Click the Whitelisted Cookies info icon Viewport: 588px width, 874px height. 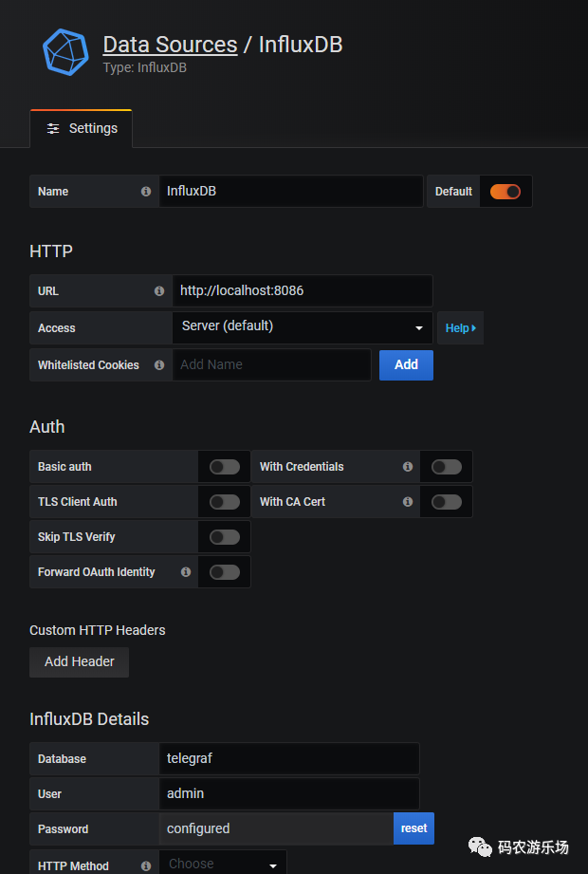[159, 365]
